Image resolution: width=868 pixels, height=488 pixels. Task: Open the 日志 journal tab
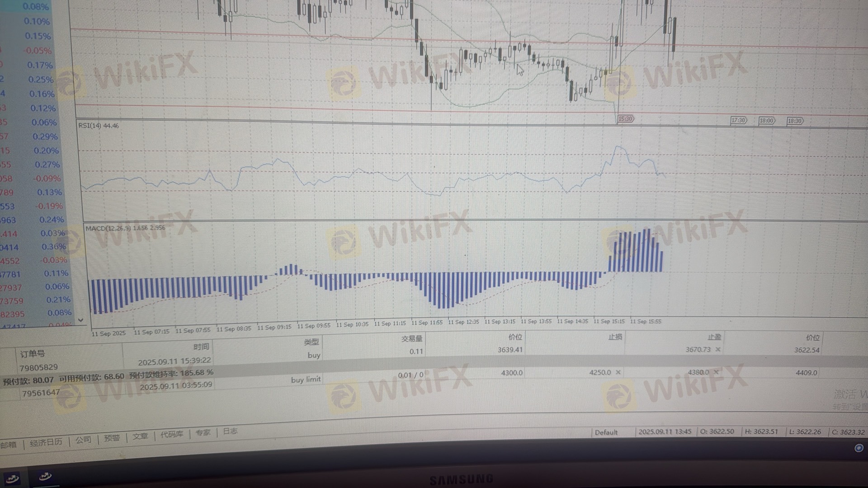230,431
